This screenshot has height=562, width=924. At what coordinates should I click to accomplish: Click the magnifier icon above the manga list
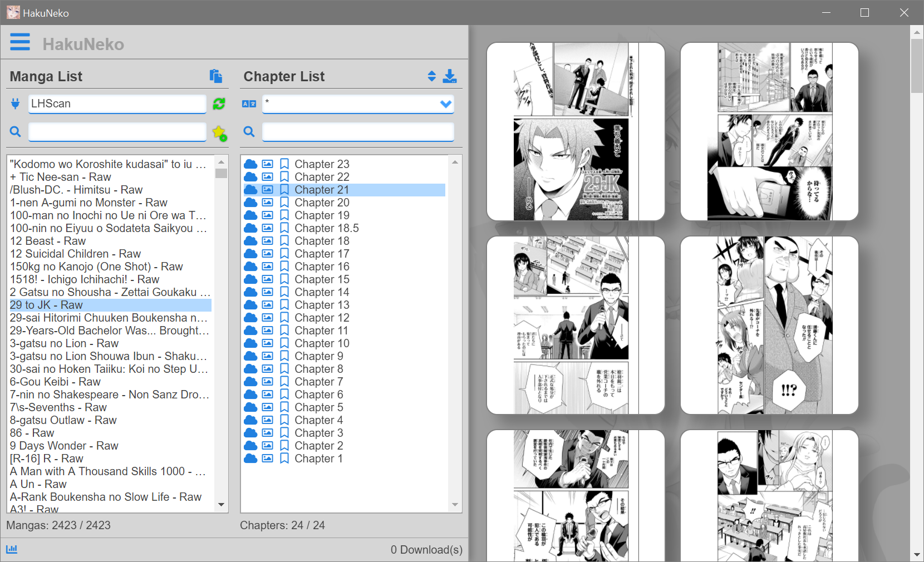(x=15, y=132)
